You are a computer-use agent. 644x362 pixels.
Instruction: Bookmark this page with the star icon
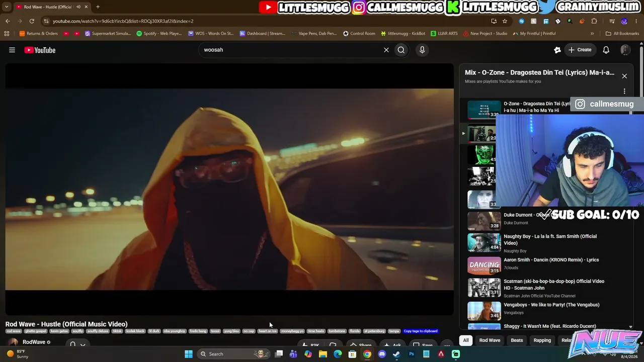[505, 21]
